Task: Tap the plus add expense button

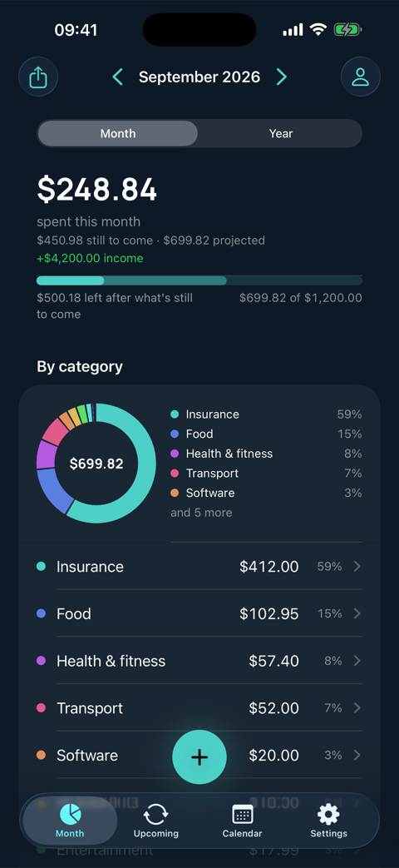Action: (199, 756)
